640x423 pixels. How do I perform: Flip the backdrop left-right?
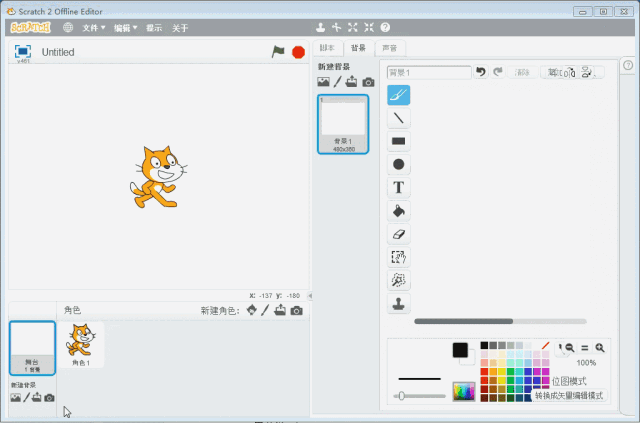(x=571, y=73)
